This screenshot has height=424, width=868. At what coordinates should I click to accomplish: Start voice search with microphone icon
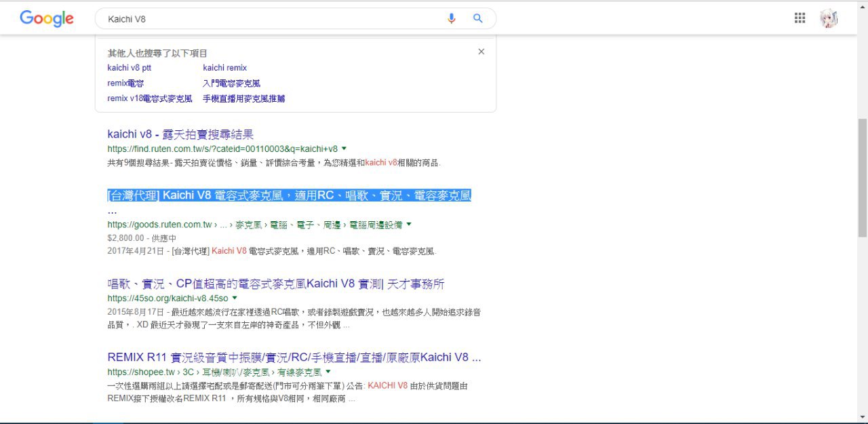[x=452, y=19]
